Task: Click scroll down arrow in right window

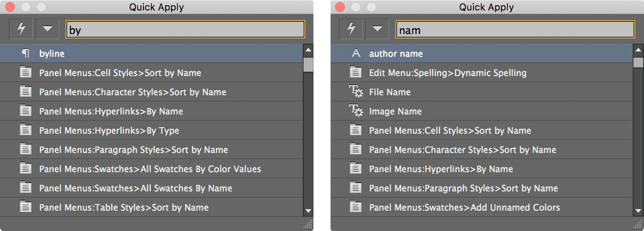Action: pos(638,211)
